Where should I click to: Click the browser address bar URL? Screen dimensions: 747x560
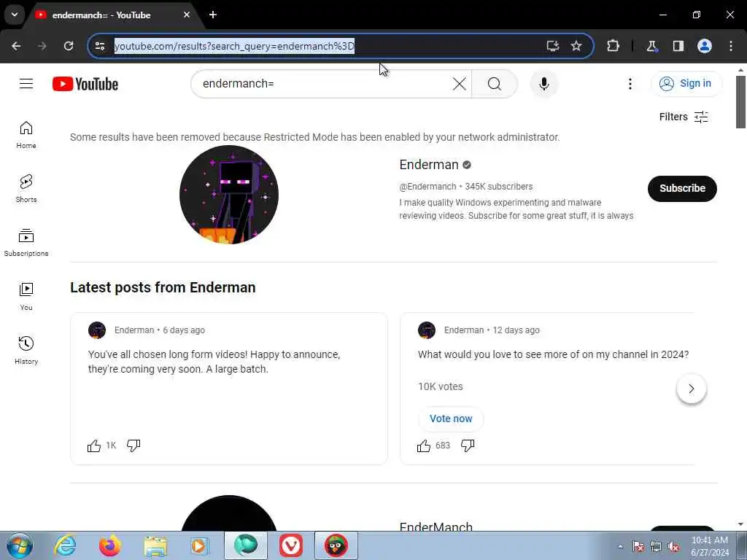(234, 46)
